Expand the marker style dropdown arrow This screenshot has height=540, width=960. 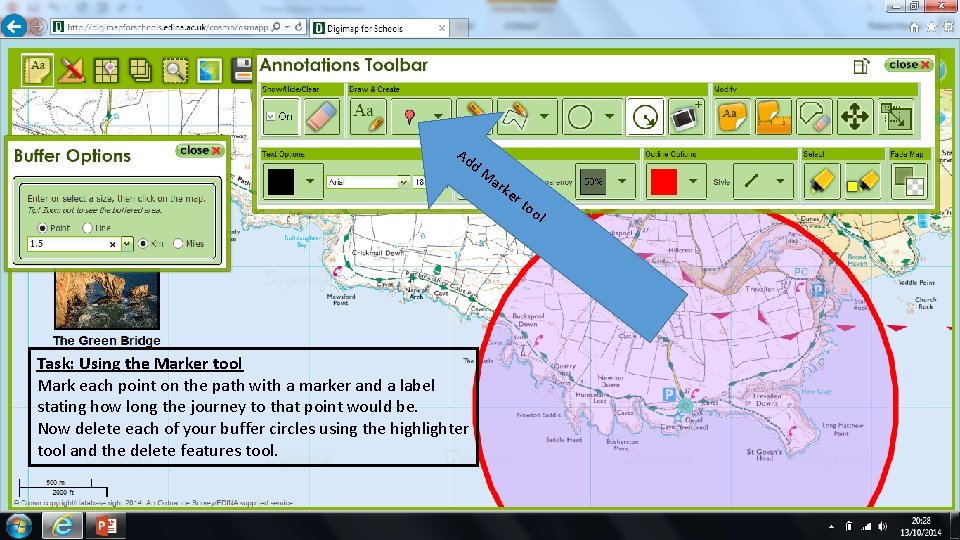click(x=438, y=116)
